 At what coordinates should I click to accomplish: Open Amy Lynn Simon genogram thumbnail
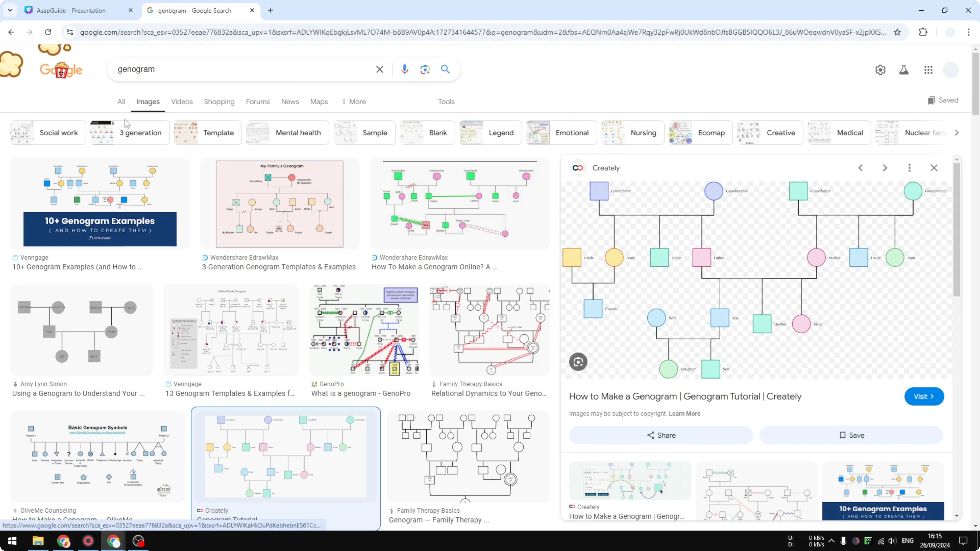[81, 330]
